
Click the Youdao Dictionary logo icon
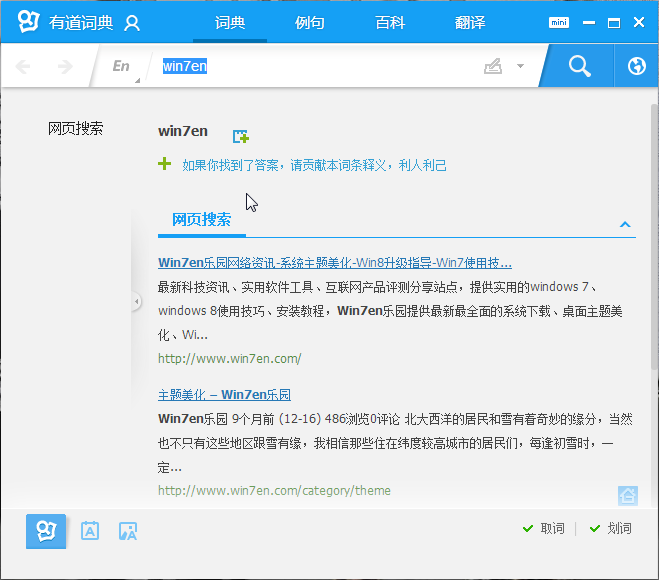coord(28,21)
